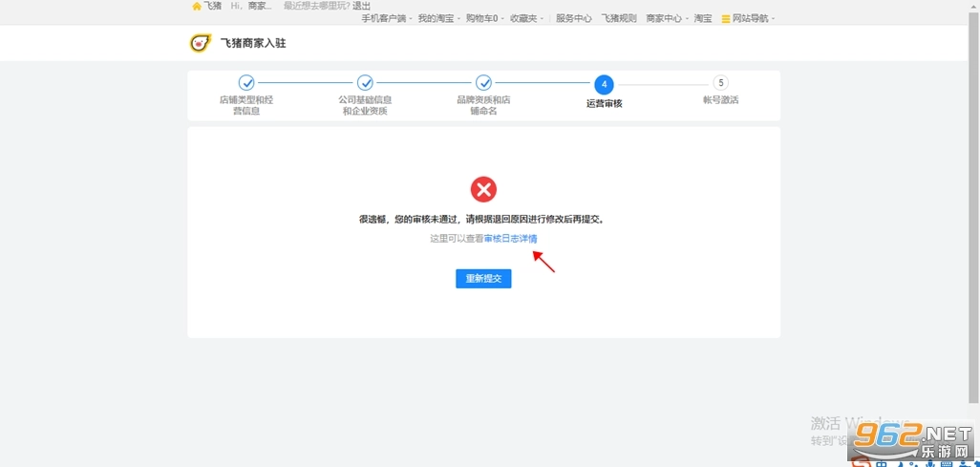Open the 审核日志详情 link
The image size is (980, 467).
tap(510, 239)
